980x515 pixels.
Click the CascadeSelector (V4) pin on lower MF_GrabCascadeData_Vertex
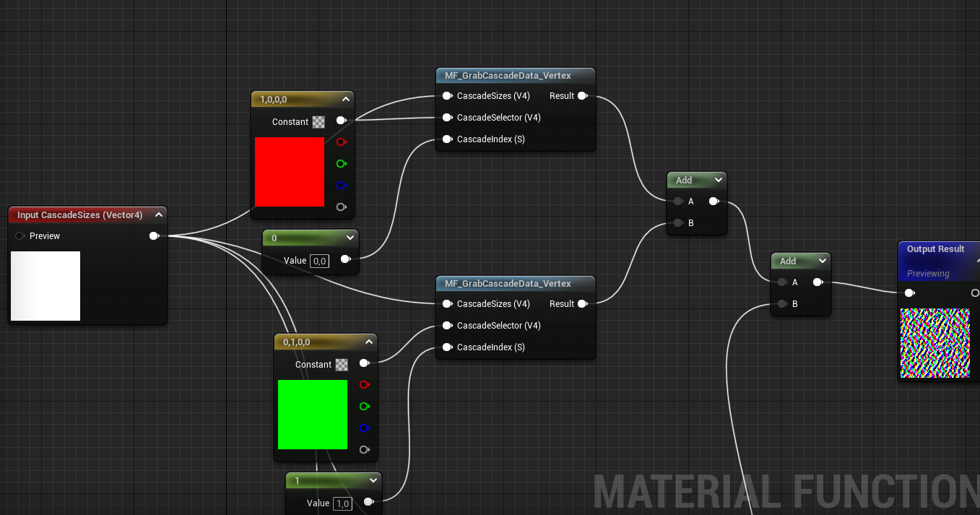pyautogui.click(x=448, y=326)
